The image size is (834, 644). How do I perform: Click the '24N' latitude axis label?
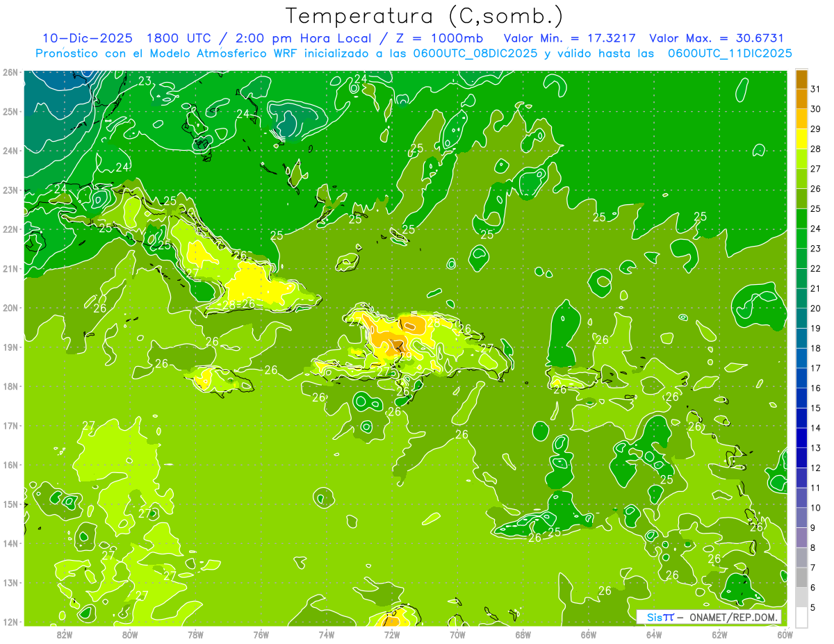coord(10,151)
